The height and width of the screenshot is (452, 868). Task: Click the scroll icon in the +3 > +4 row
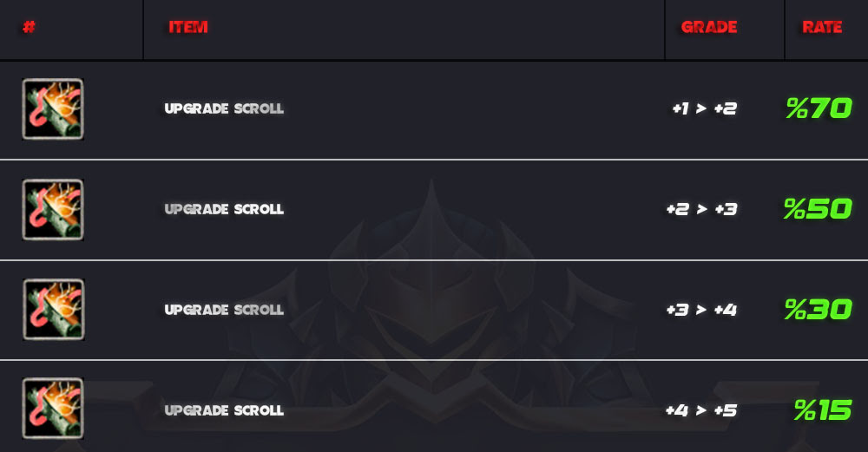click(x=54, y=309)
